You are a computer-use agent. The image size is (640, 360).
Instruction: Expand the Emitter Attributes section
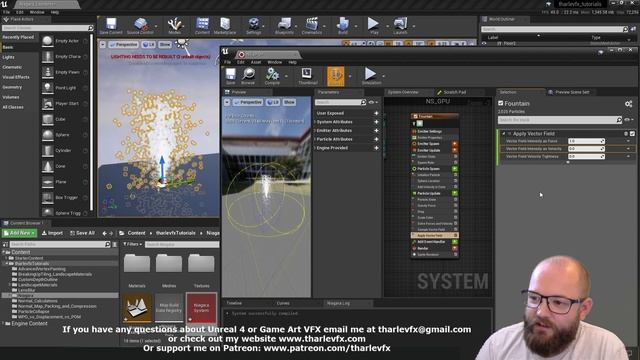[x=315, y=131]
